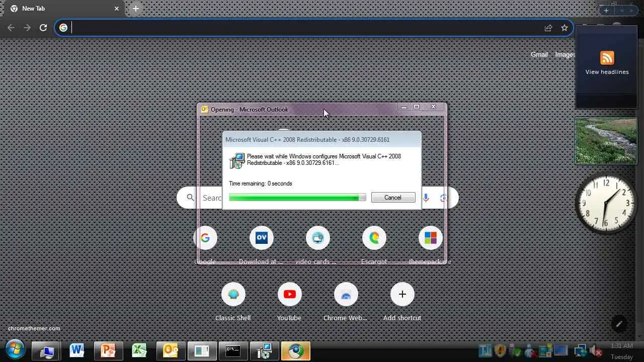
Task: Go back in Chrome
Action: pyautogui.click(x=11, y=28)
